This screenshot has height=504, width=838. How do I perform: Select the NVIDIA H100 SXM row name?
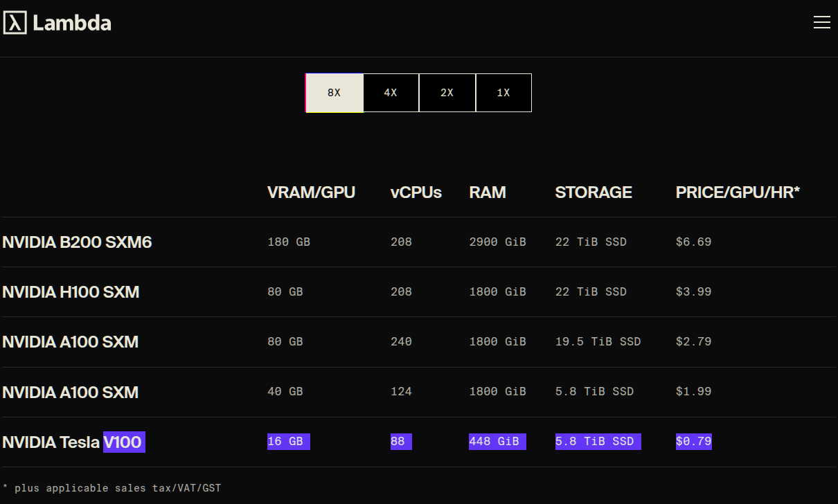coord(71,292)
